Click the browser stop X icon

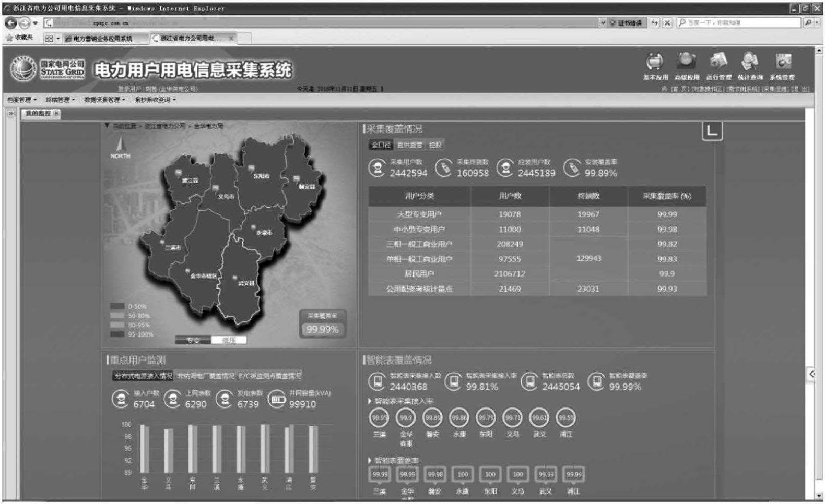click(x=667, y=23)
